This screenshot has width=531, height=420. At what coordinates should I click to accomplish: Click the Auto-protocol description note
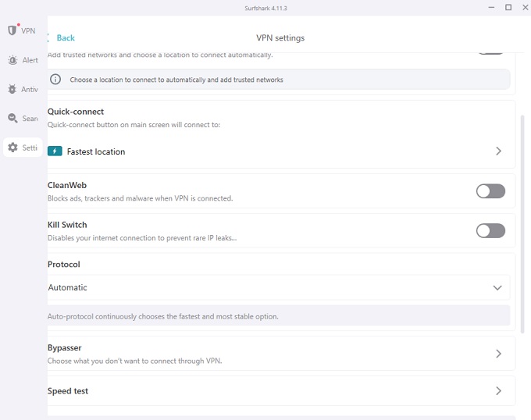point(163,316)
